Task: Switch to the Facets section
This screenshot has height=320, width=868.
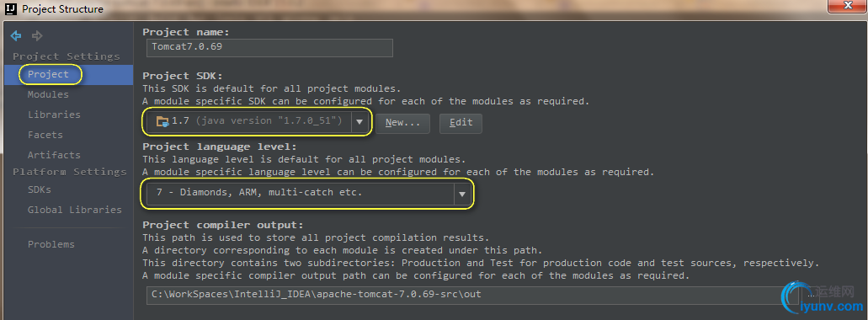Action: 45,135
